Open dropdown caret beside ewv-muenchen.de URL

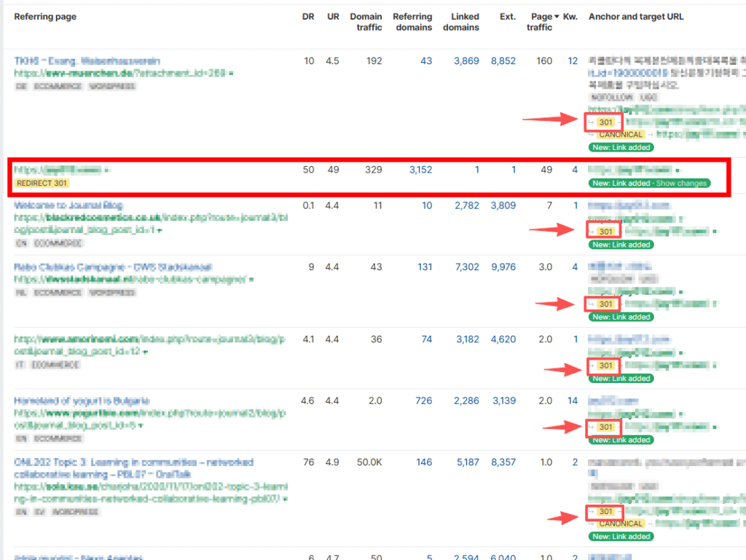(232, 74)
